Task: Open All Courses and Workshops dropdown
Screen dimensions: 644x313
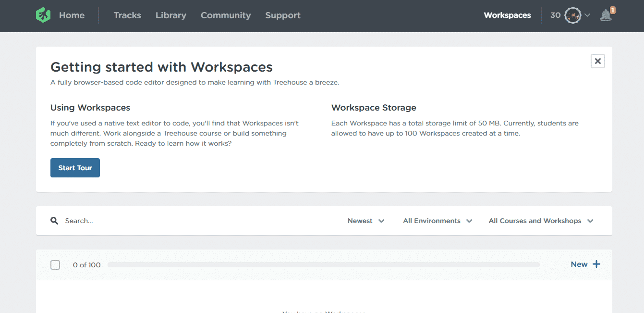Action: click(x=541, y=221)
